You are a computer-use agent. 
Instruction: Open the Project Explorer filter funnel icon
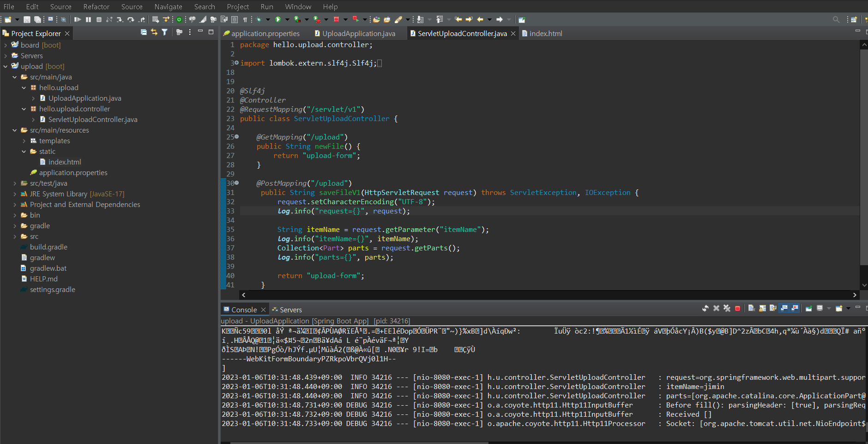click(164, 32)
